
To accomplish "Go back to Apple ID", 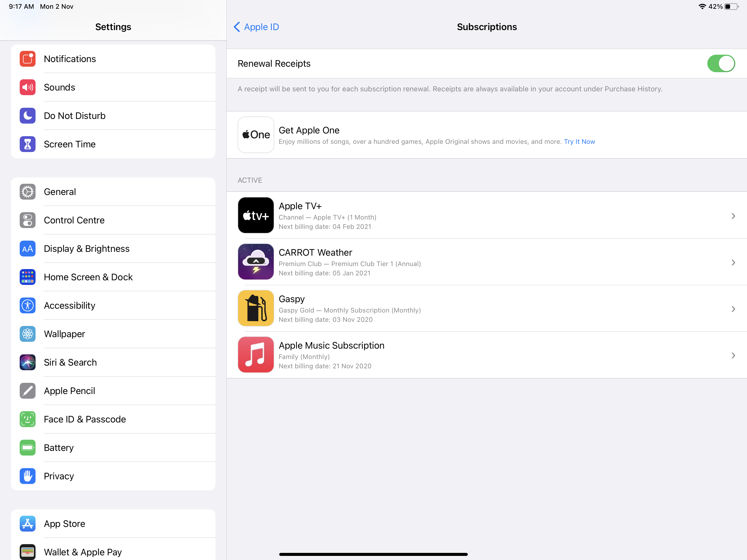I will (256, 27).
